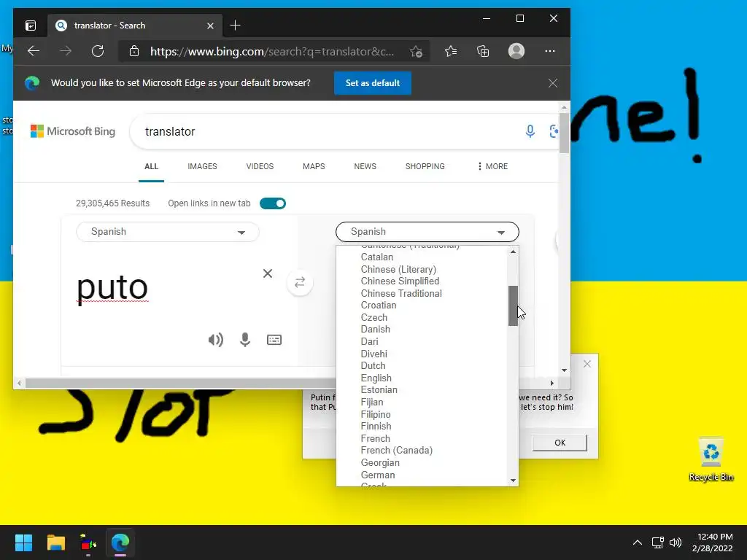Choose Estonian from the list
747x560 pixels.
pos(379,390)
